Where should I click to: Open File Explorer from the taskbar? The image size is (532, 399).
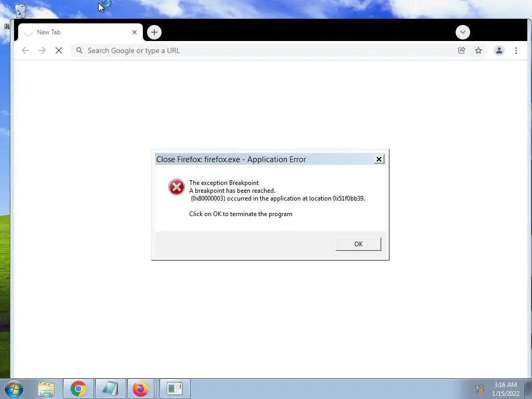click(x=46, y=389)
